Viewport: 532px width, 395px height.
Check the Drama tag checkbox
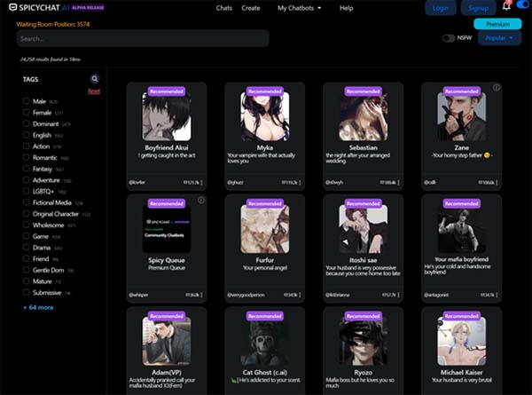[x=26, y=248]
